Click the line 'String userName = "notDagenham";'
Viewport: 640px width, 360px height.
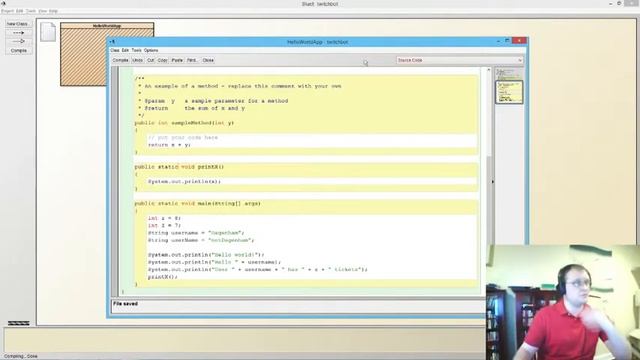point(201,240)
